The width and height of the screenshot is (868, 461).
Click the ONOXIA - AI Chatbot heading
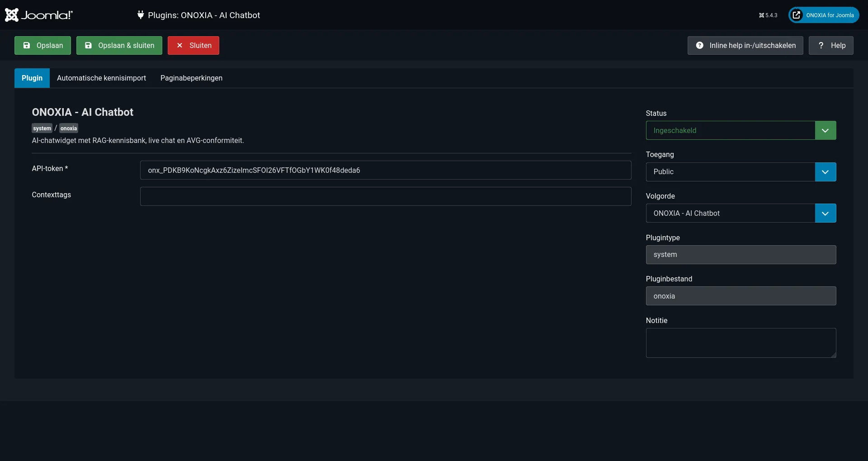(x=82, y=112)
